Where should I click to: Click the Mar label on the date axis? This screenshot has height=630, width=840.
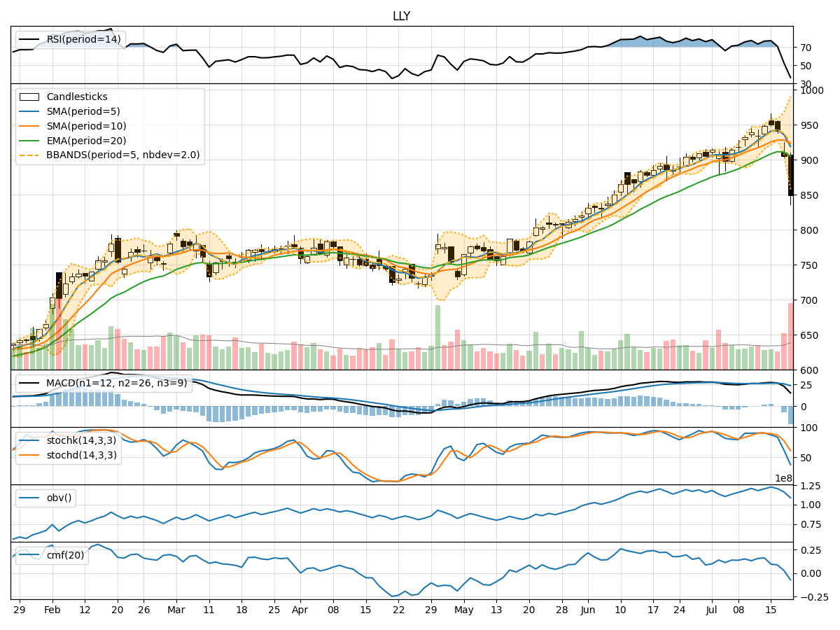coord(176,610)
